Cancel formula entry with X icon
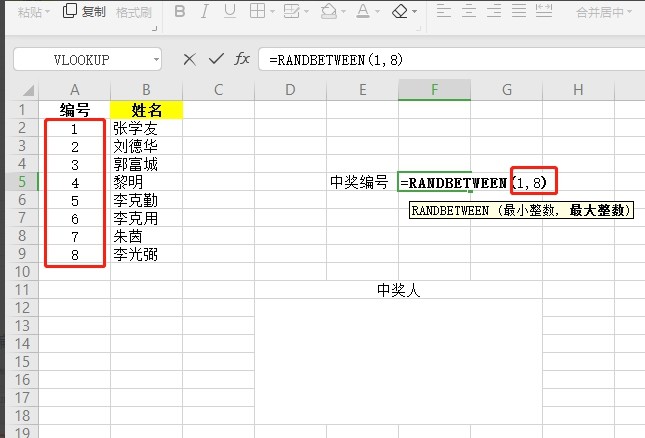The height and width of the screenshot is (438, 645). (189, 60)
